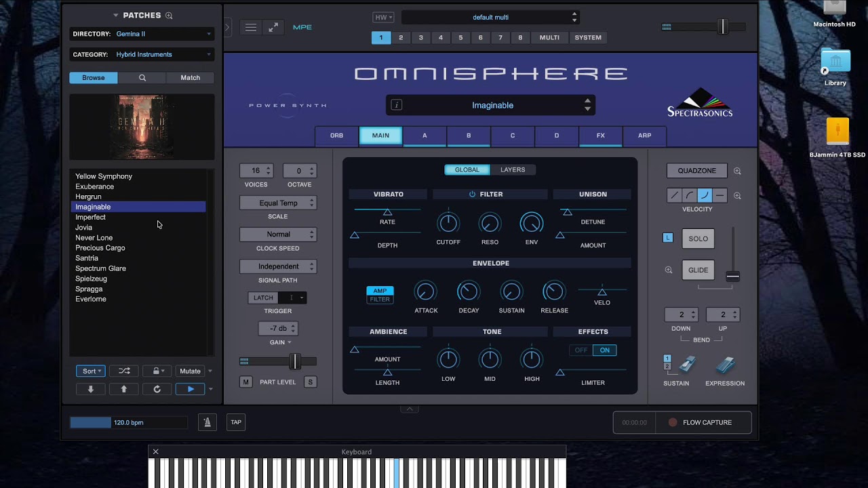The width and height of the screenshot is (868, 488).
Task: Switch to the FX tab
Action: 601,136
